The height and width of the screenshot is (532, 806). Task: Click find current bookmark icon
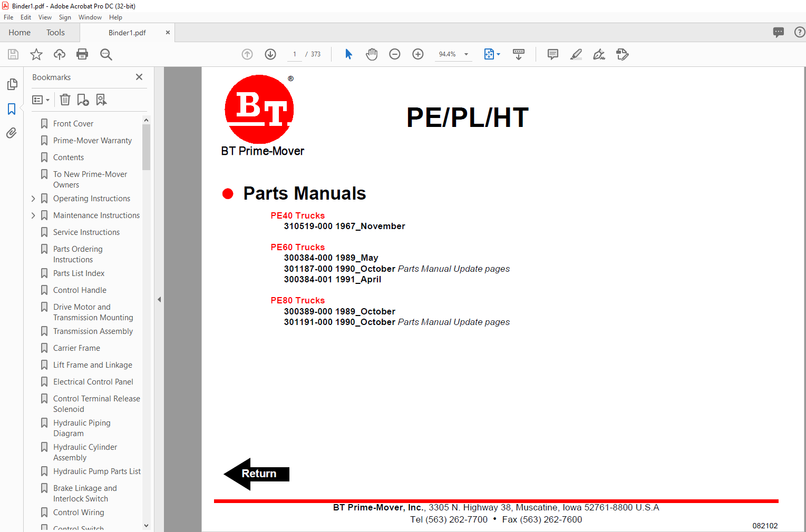point(101,100)
